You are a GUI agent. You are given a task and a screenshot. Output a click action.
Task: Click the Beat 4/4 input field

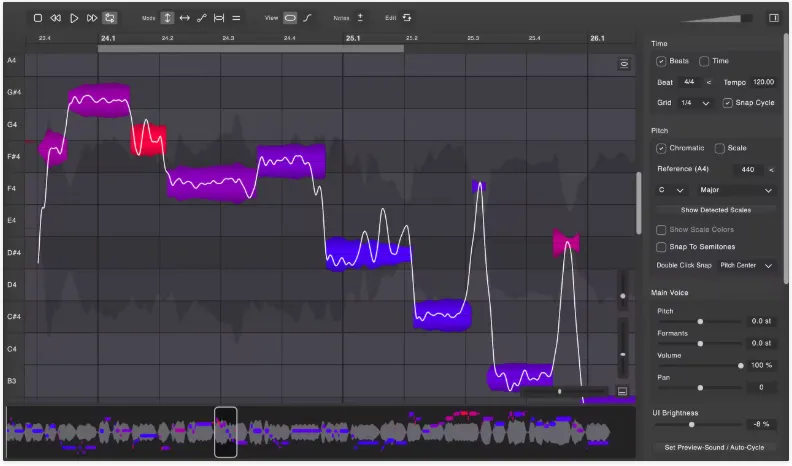coord(689,82)
